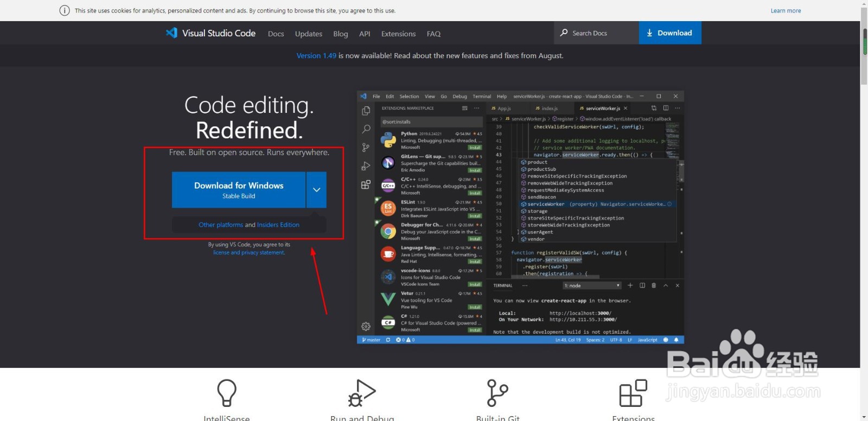The image size is (868, 421).
Task: Open the settings gear in preview activity bar
Action: click(366, 327)
